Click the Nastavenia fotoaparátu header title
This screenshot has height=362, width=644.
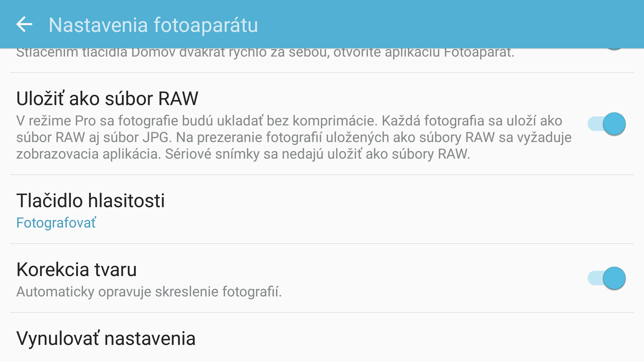coord(153,25)
